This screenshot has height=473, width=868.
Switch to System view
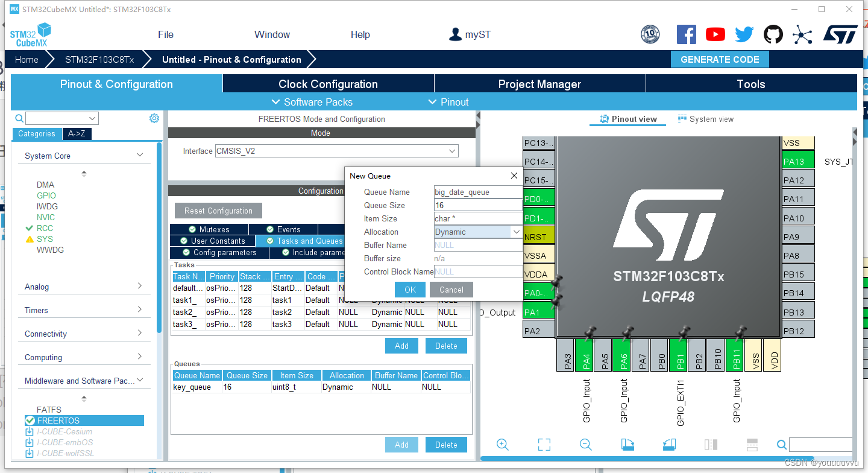[706, 119]
